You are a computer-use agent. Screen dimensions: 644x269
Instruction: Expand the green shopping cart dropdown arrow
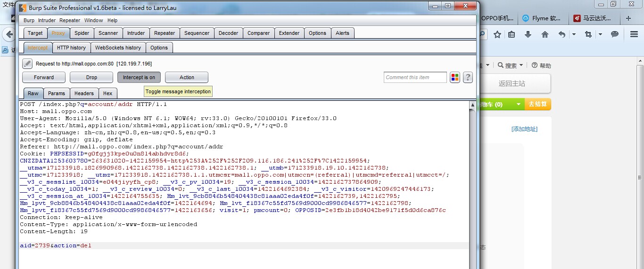click(x=518, y=105)
